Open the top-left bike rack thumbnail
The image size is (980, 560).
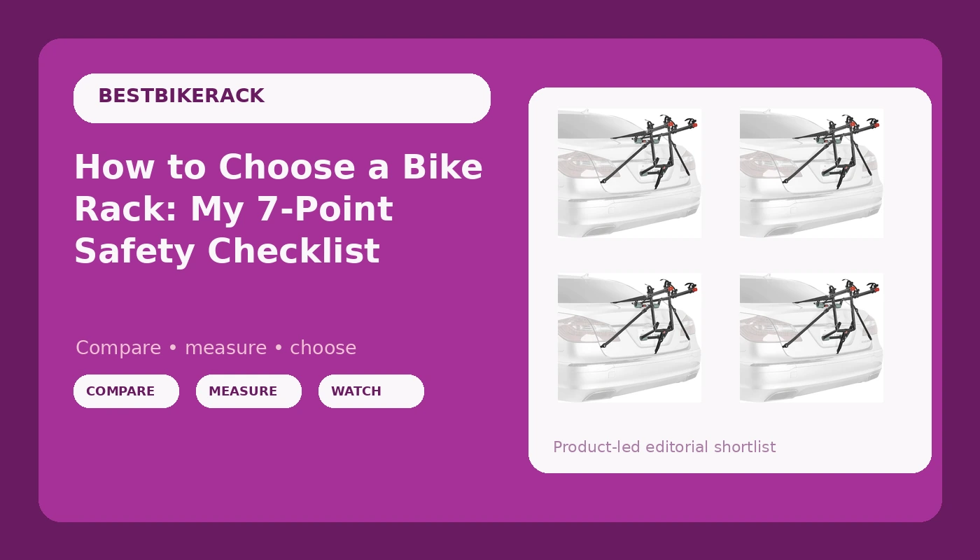pos(629,173)
